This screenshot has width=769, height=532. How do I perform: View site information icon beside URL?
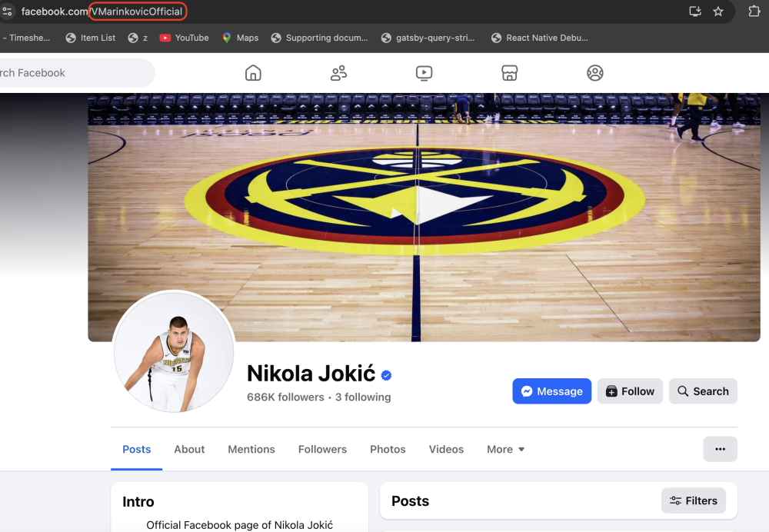(x=7, y=11)
